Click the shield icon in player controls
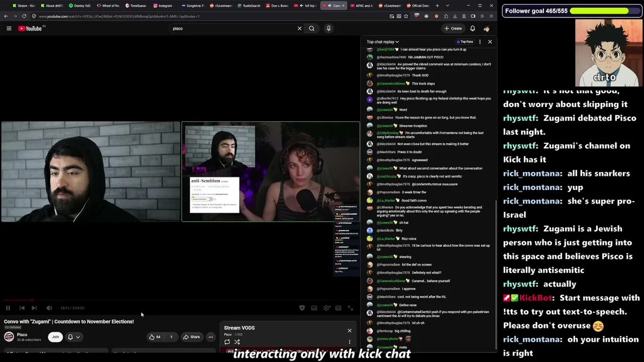This screenshot has height=362, width=644. (x=302, y=308)
